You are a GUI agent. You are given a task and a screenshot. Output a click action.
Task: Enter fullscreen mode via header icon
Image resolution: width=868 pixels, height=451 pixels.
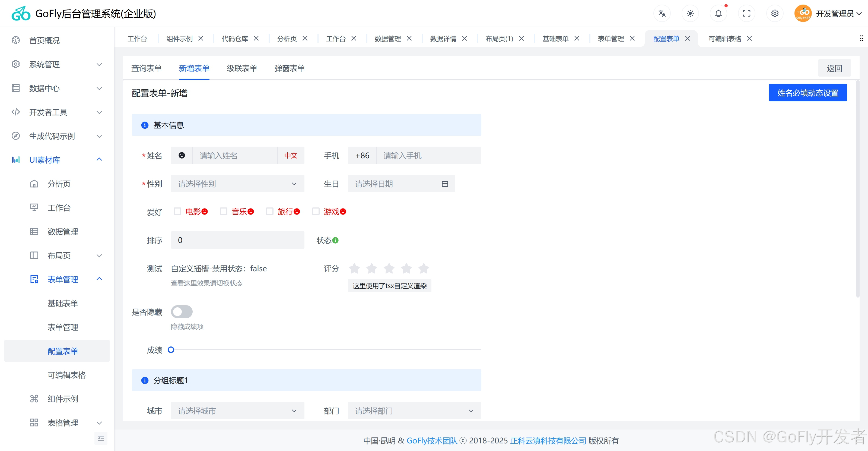click(747, 14)
